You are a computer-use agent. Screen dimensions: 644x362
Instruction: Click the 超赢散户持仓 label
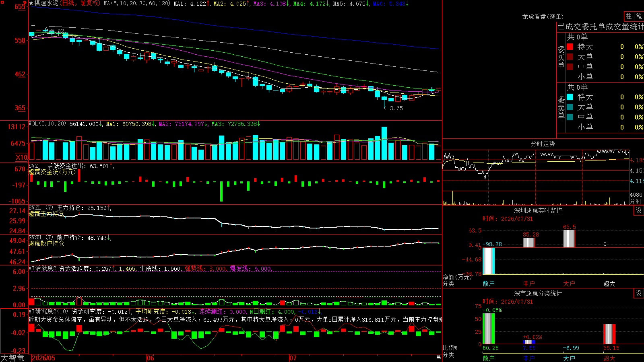point(46,243)
